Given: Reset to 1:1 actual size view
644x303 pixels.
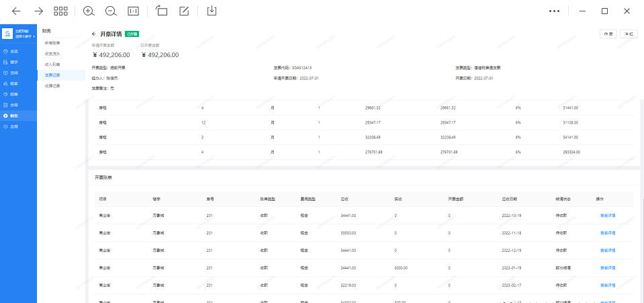Looking at the screenshot, I should 134,11.
